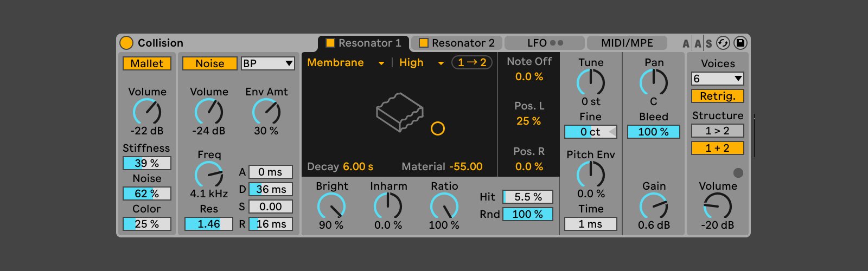Click the Env Amt knob
The width and height of the screenshot is (868, 271).
point(266,112)
